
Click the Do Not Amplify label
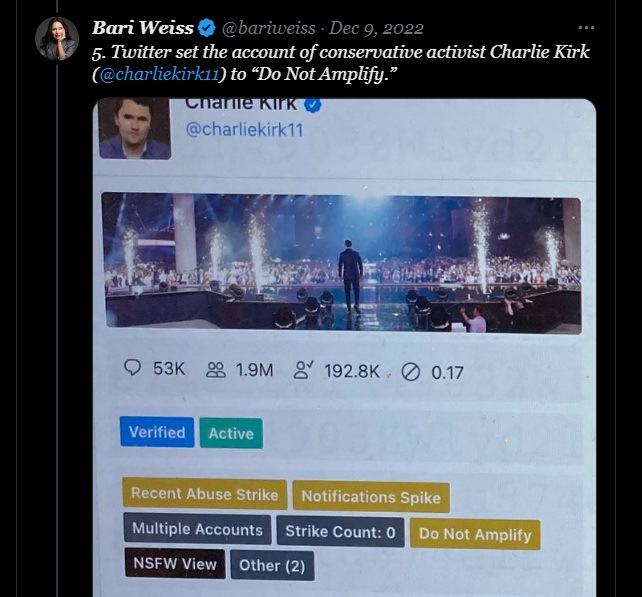[x=475, y=534]
